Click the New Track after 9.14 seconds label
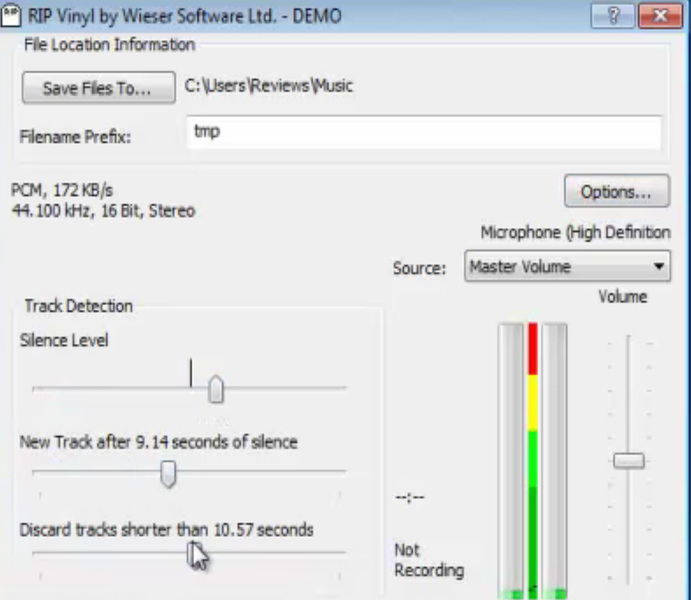 159,442
